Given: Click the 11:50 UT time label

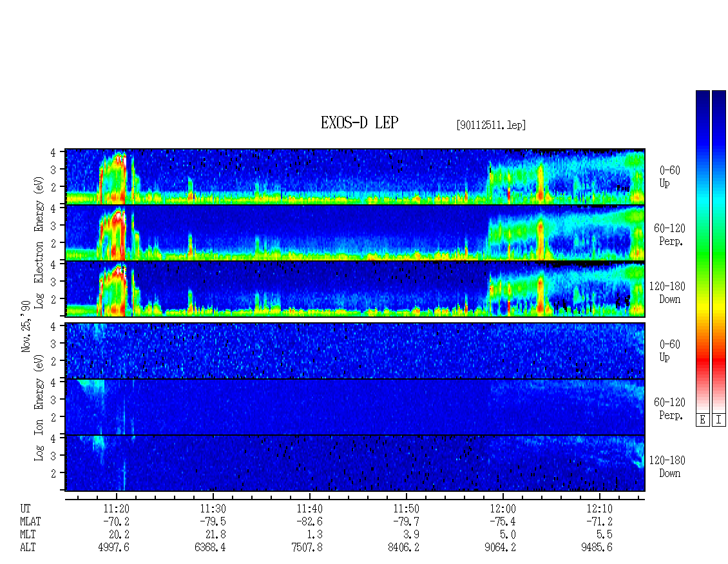Looking at the screenshot, I should click(x=407, y=509).
